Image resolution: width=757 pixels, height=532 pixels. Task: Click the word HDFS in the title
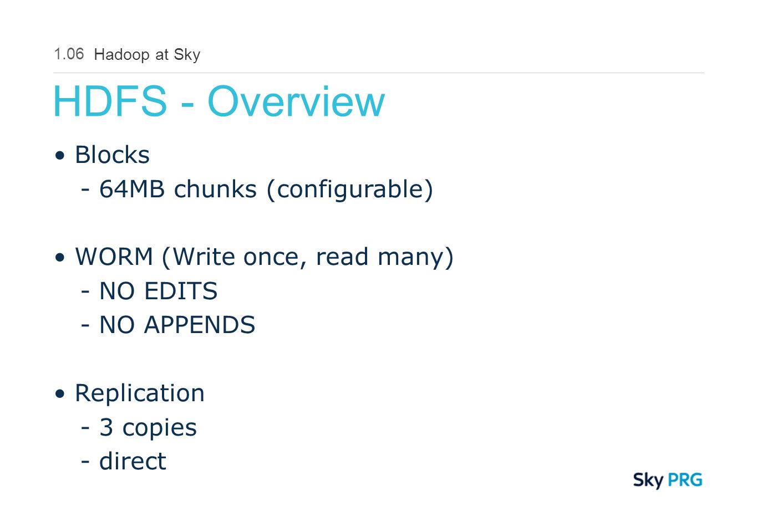pos(110,101)
